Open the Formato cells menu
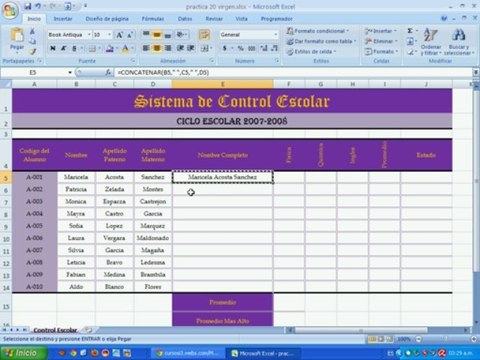The image size is (480, 360). [381, 52]
